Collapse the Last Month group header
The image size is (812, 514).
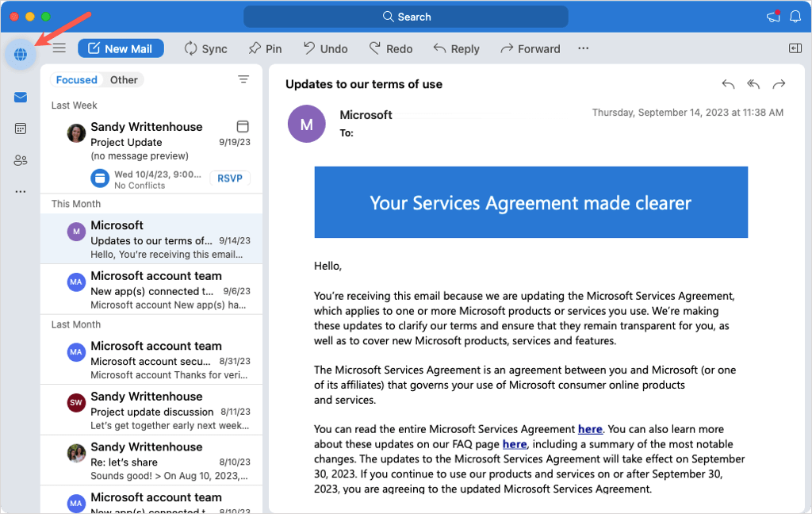(x=75, y=324)
